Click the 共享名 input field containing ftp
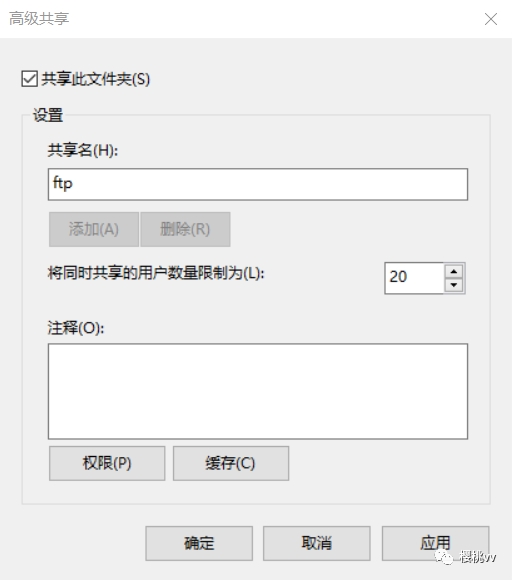 [x=258, y=184]
